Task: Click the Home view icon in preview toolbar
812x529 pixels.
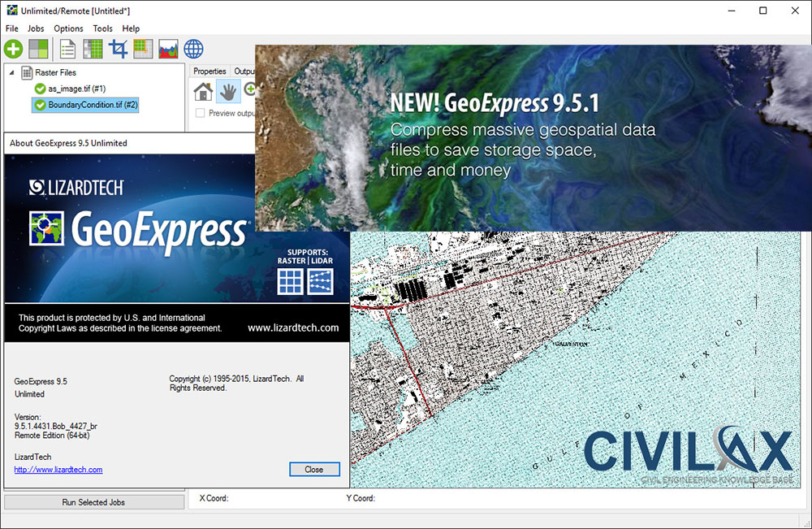Action: pos(203,91)
